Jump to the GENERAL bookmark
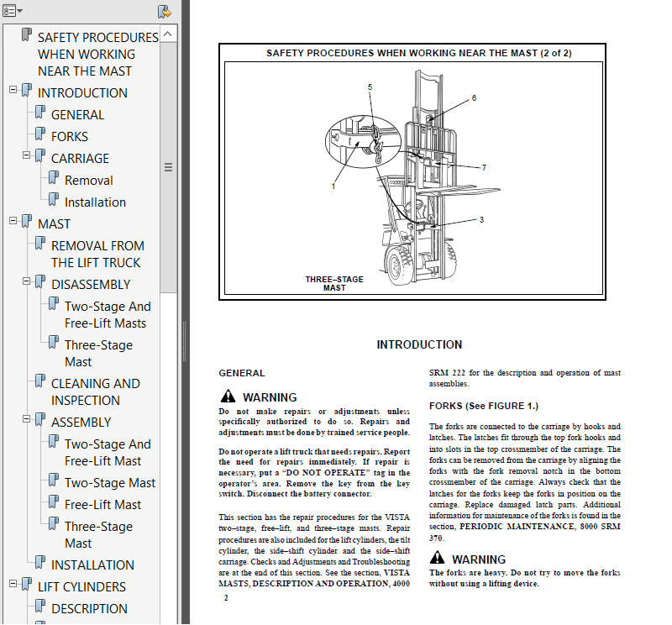 point(77,115)
